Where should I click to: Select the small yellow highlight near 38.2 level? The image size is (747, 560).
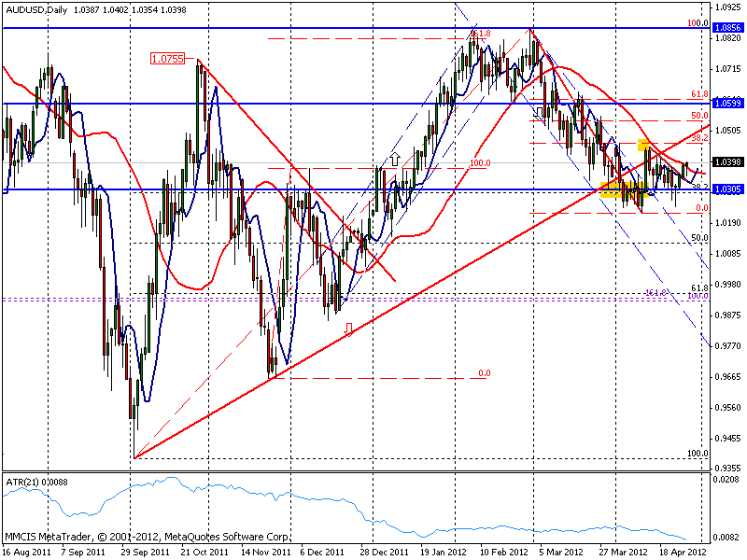643,145
